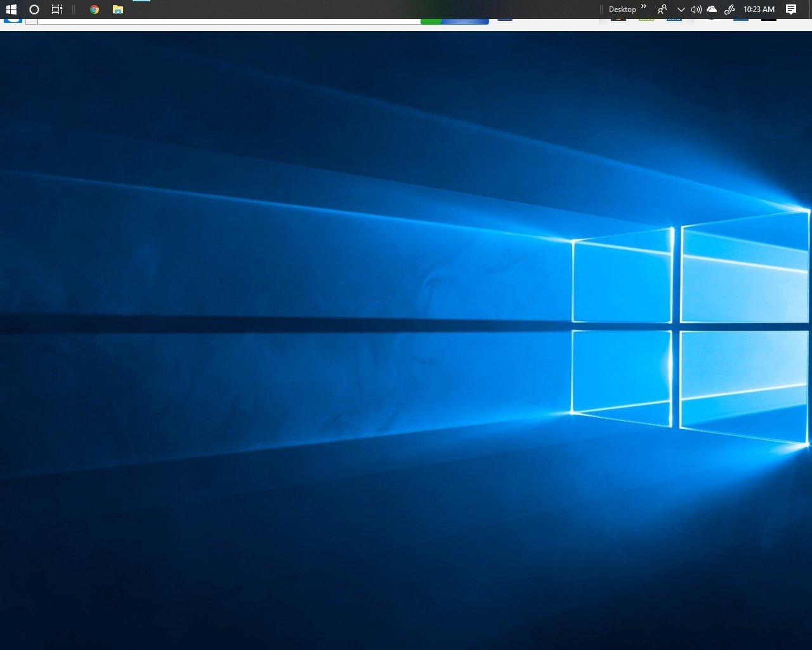Open File Explorer from the taskbar
Image resolution: width=812 pixels, height=650 pixels.
[118, 10]
